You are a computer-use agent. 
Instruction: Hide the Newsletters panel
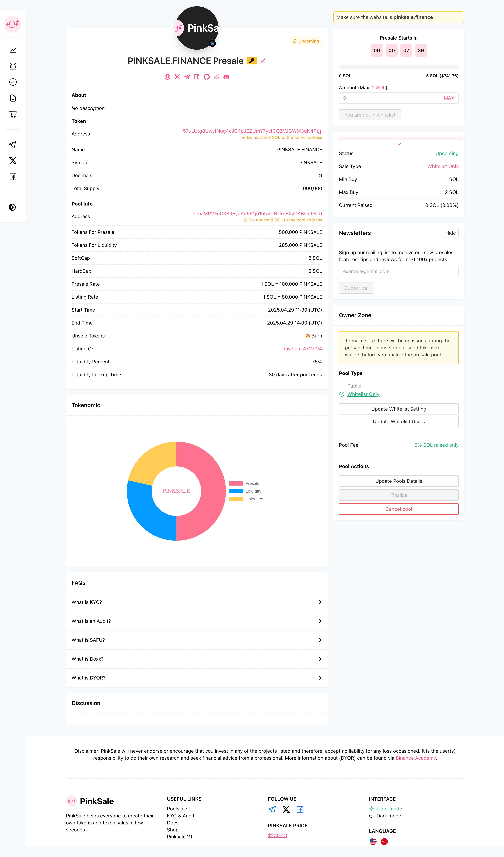click(x=450, y=233)
